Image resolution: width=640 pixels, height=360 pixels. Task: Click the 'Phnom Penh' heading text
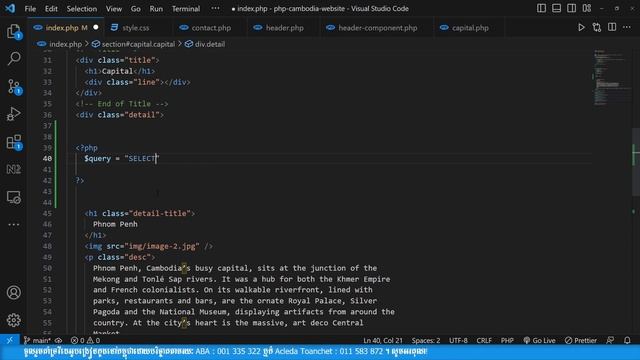(115, 224)
